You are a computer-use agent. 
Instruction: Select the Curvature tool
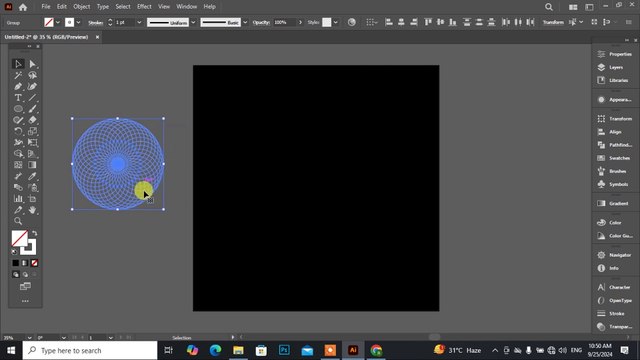33,87
